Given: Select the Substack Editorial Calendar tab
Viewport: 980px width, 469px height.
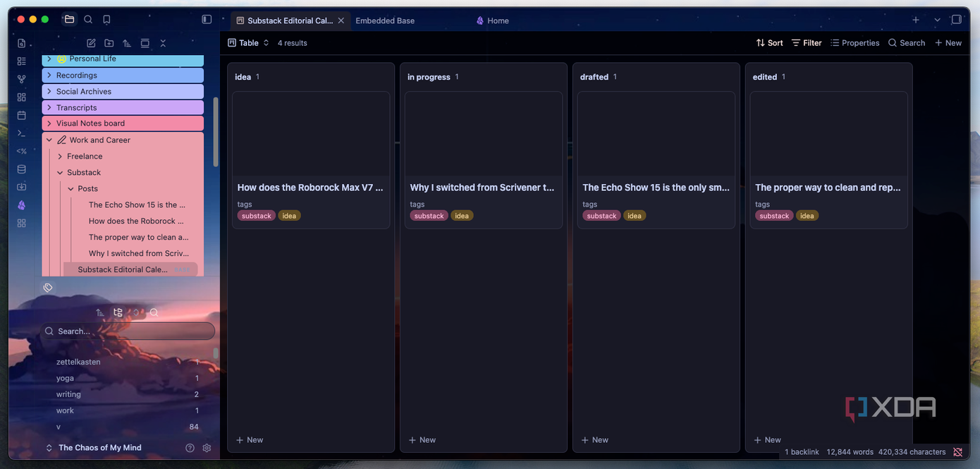Looking at the screenshot, I should tap(290, 20).
